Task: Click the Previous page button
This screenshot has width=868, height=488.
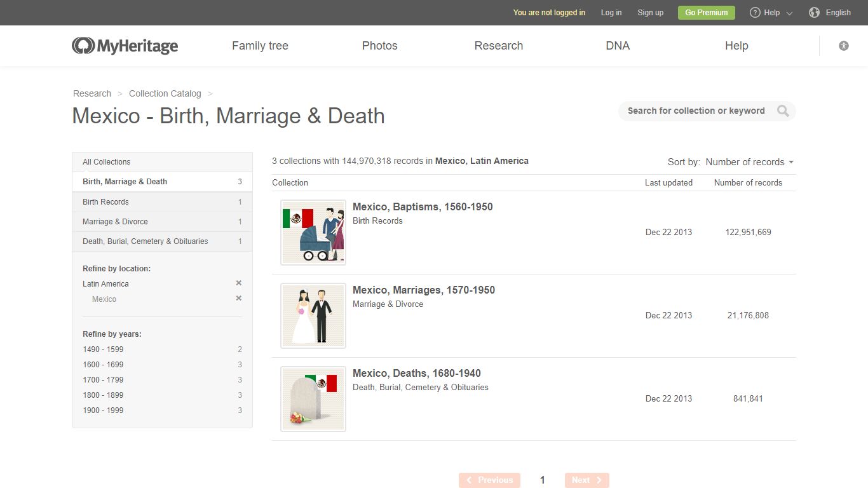Action: tap(489, 480)
